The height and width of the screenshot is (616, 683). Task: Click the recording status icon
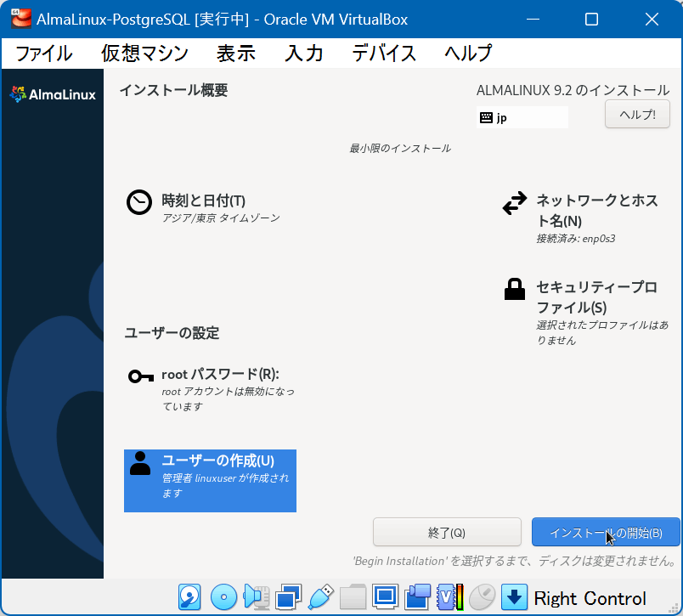tap(418, 596)
